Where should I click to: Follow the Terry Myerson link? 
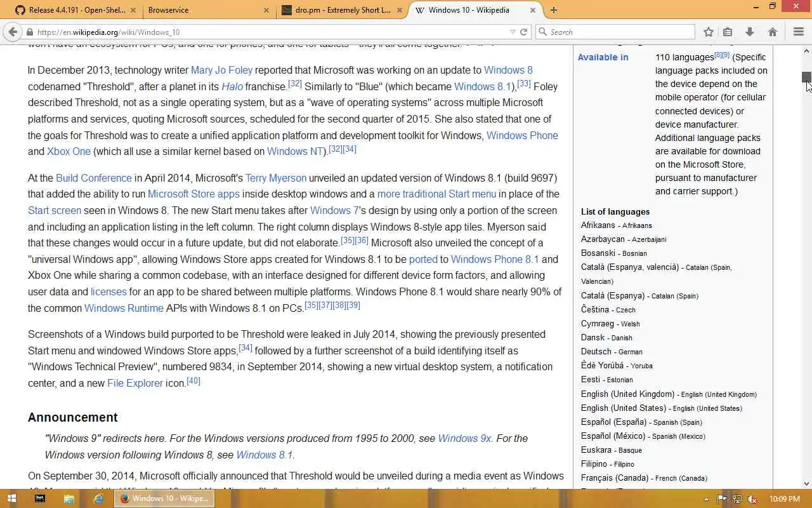(x=276, y=178)
